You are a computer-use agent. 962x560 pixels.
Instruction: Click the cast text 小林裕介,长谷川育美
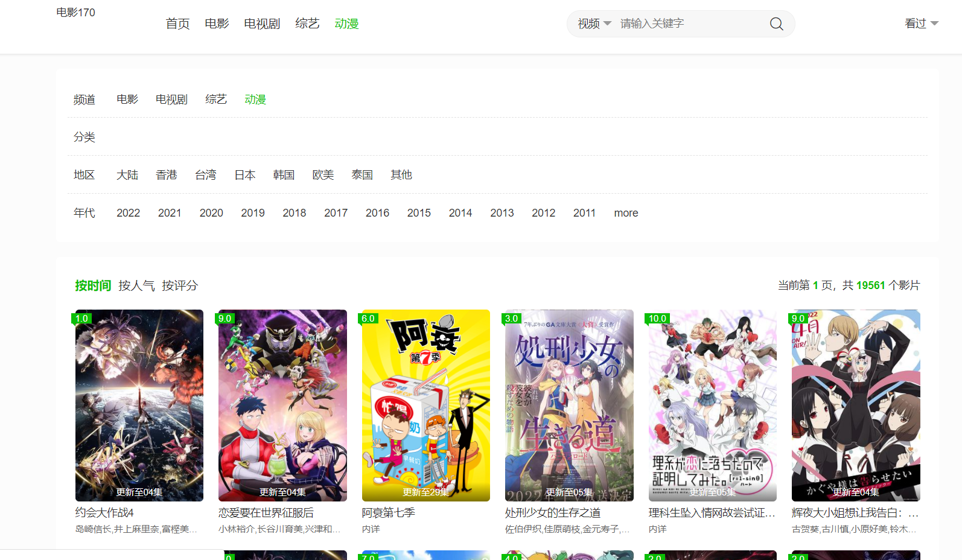[279, 529]
